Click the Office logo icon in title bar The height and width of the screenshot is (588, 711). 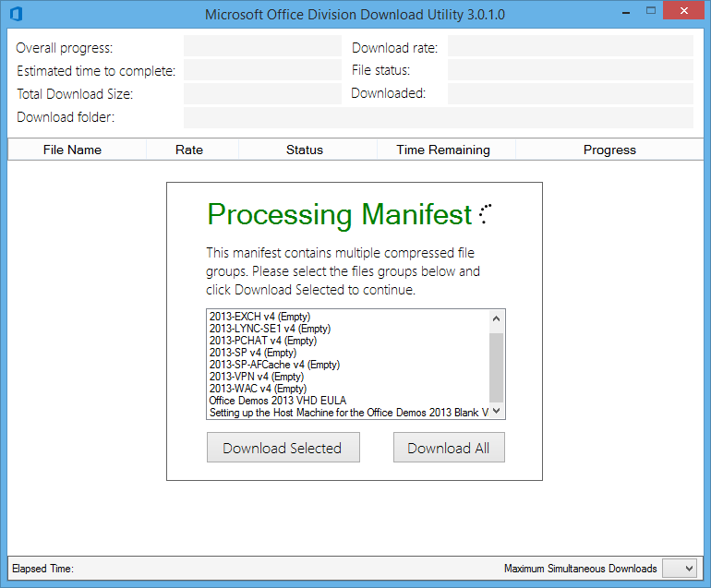click(17, 14)
